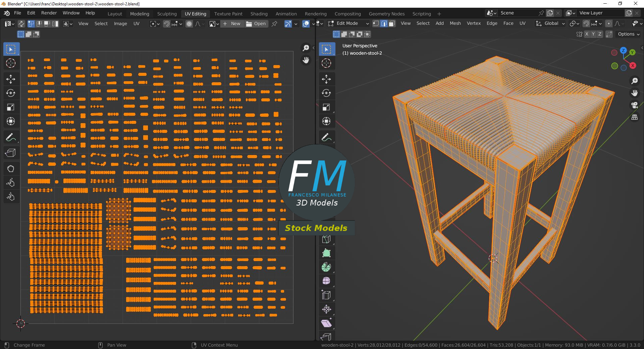Image resolution: width=644 pixels, height=349 pixels.
Task: Open the image browse dropdown in UV editor
Action: [214, 24]
